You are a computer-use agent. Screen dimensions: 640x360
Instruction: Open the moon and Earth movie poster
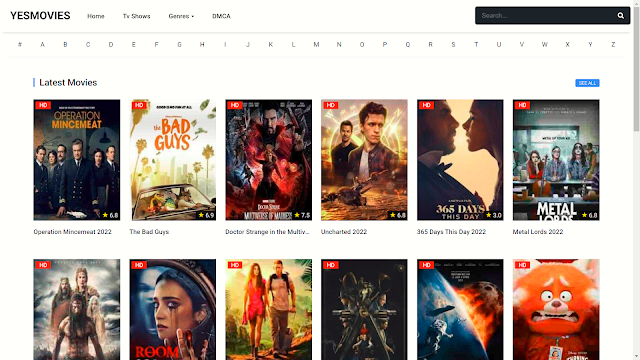point(460,309)
